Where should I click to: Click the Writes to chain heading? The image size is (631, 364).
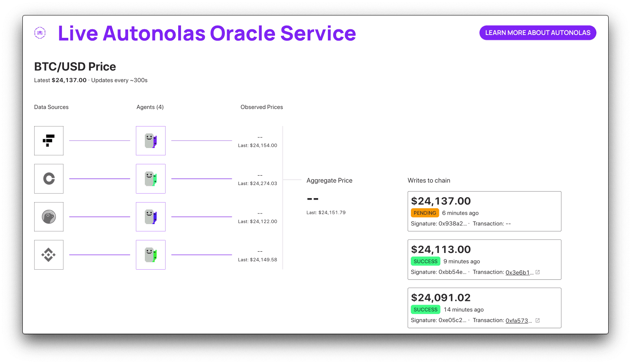point(429,181)
